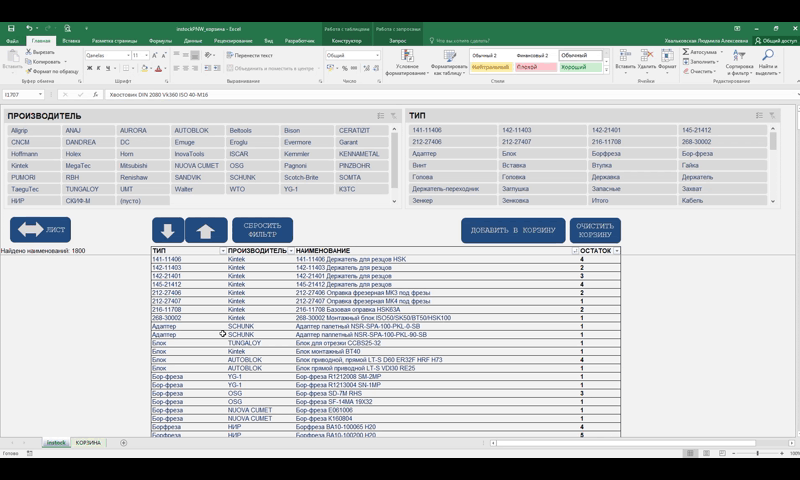The width and height of the screenshot is (800, 480).
Task: Open Format as Table (Форматировать как таблицу)
Action: 449,62
